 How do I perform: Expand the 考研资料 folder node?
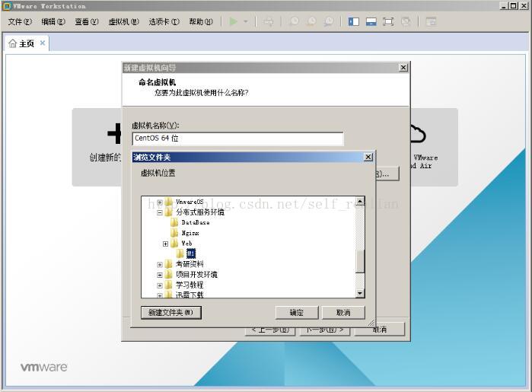click(160, 264)
